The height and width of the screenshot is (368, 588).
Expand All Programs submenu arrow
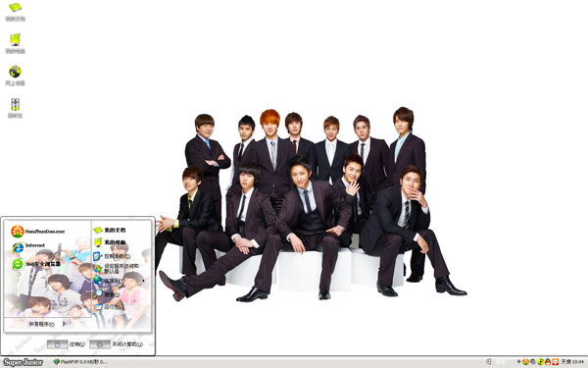(65, 323)
